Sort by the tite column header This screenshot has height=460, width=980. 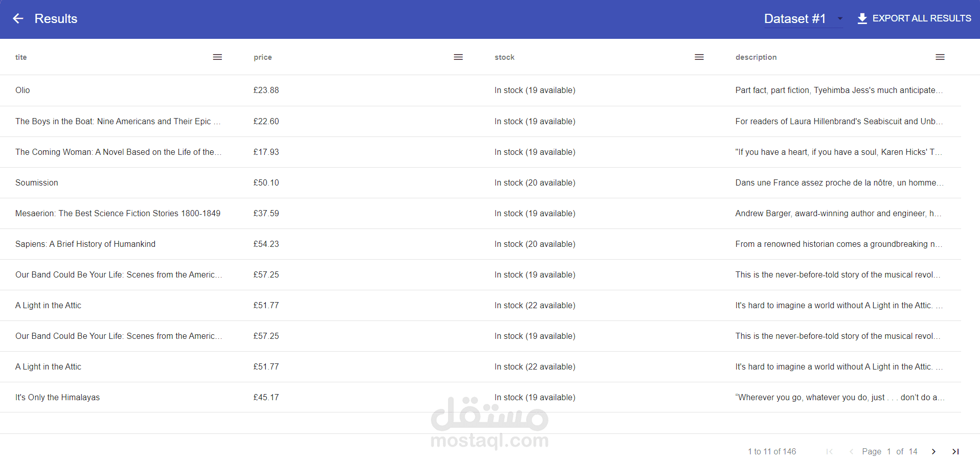point(21,57)
